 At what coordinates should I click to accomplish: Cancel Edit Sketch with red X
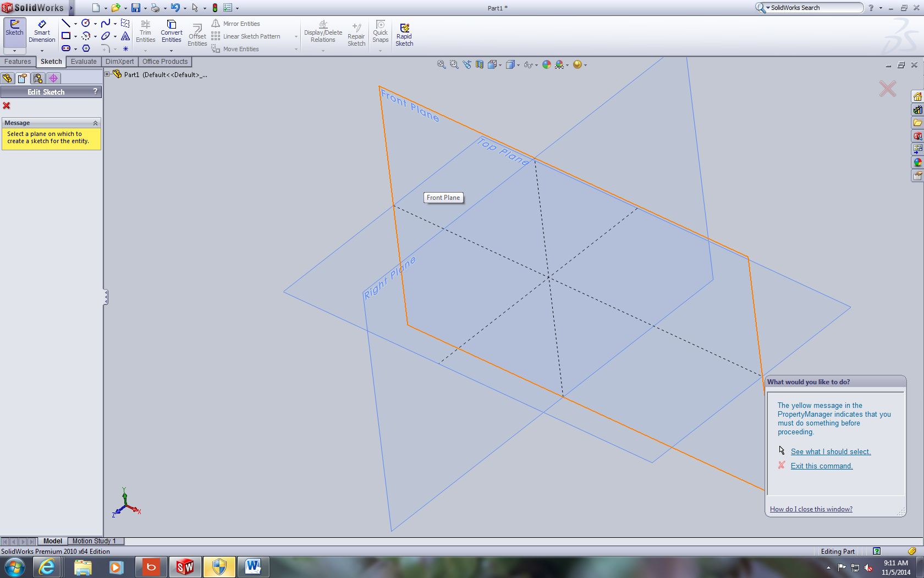[7, 106]
